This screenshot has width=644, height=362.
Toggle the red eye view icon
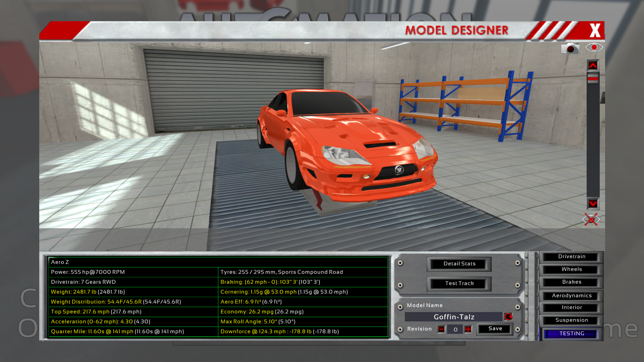[594, 47]
